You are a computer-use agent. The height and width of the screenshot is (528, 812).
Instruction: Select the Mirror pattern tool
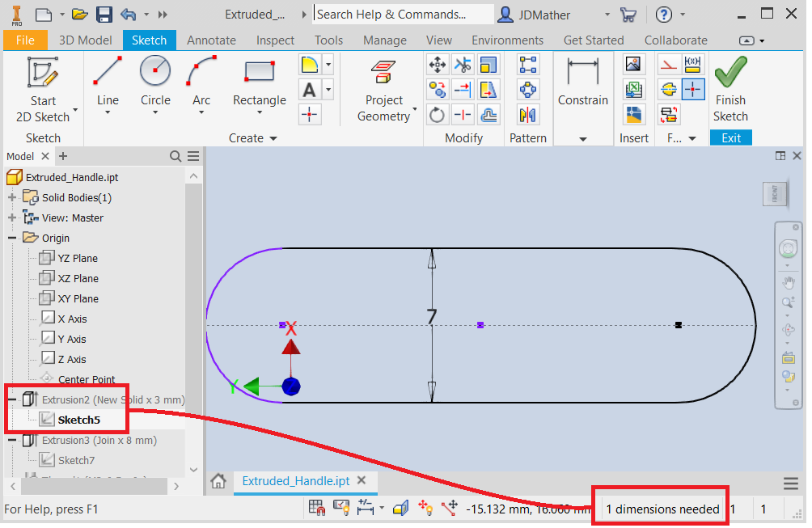click(527, 114)
